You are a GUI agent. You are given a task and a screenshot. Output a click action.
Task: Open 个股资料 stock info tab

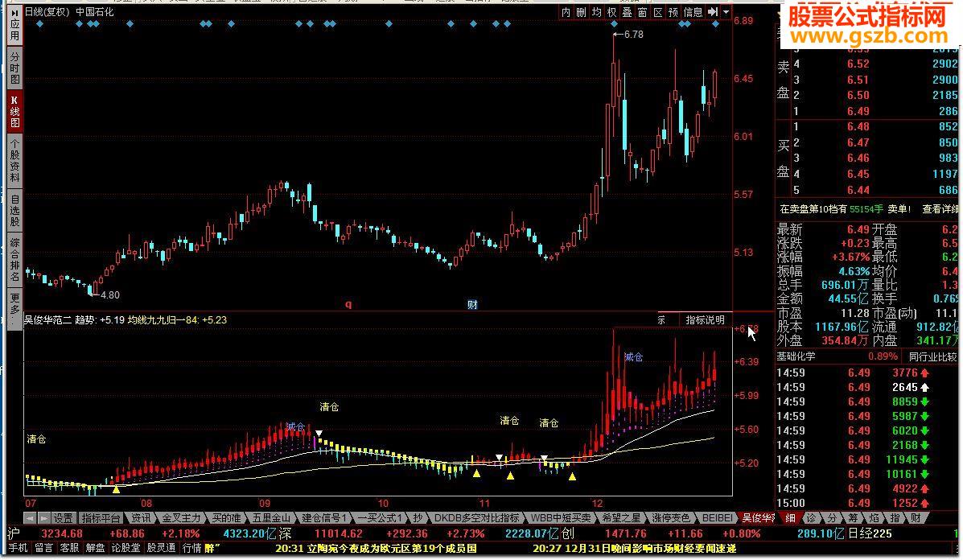click(14, 161)
